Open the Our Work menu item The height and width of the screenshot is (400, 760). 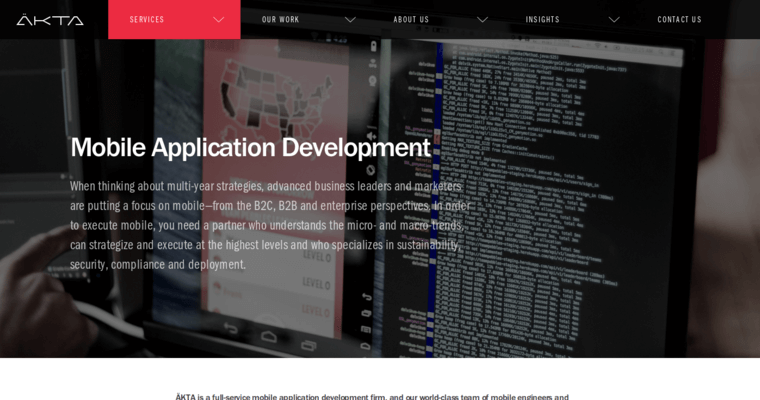pyautogui.click(x=280, y=20)
